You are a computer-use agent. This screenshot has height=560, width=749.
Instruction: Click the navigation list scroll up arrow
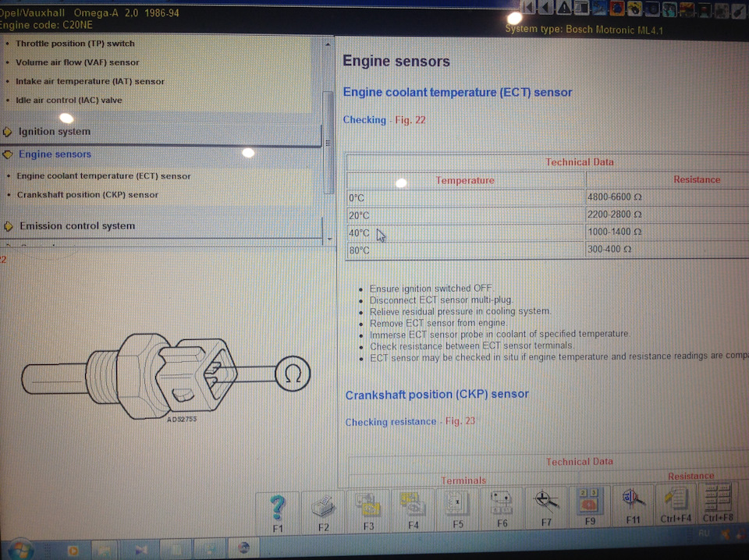pyautogui.click(x=328, y=44)
